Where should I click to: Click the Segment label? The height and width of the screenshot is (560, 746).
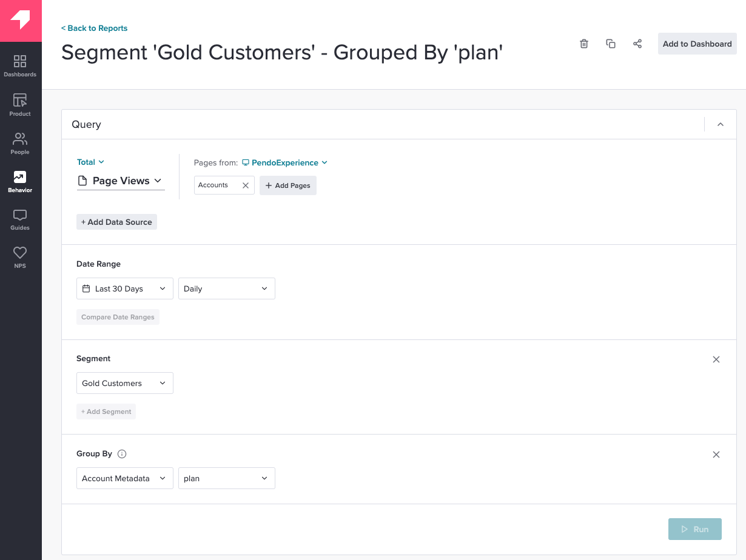click(x=93, y=359)
